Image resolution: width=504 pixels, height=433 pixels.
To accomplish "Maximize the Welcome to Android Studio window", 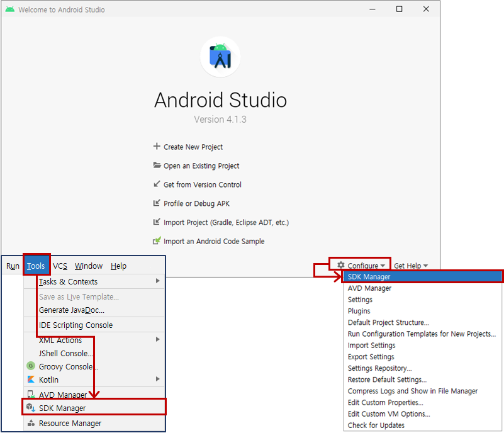I will [399, 9].
